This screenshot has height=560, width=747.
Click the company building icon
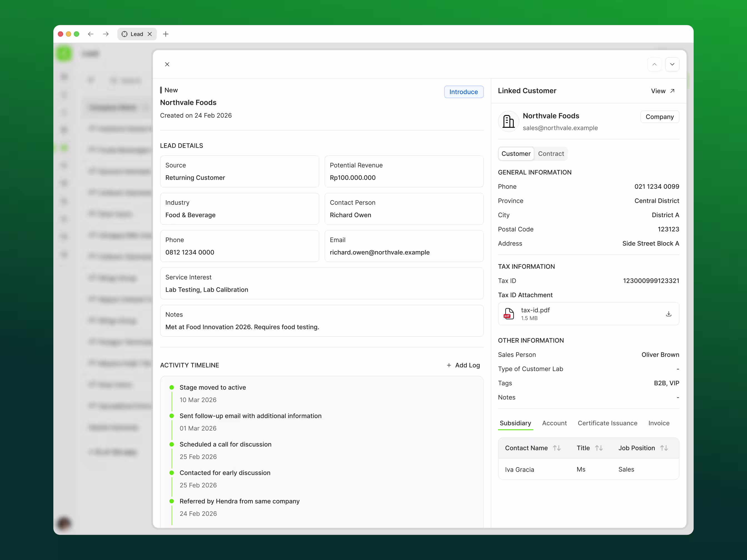(x=508, y=121)
